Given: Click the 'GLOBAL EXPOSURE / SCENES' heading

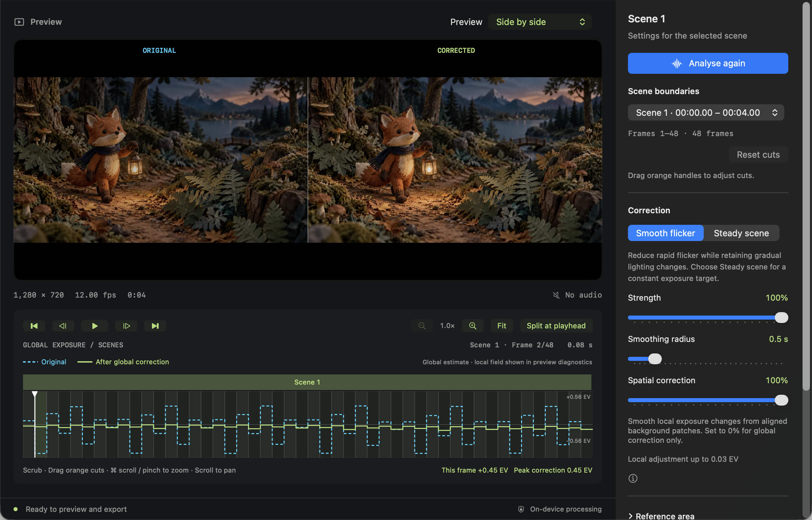Looking at the screenshot, I should [73, 345].
